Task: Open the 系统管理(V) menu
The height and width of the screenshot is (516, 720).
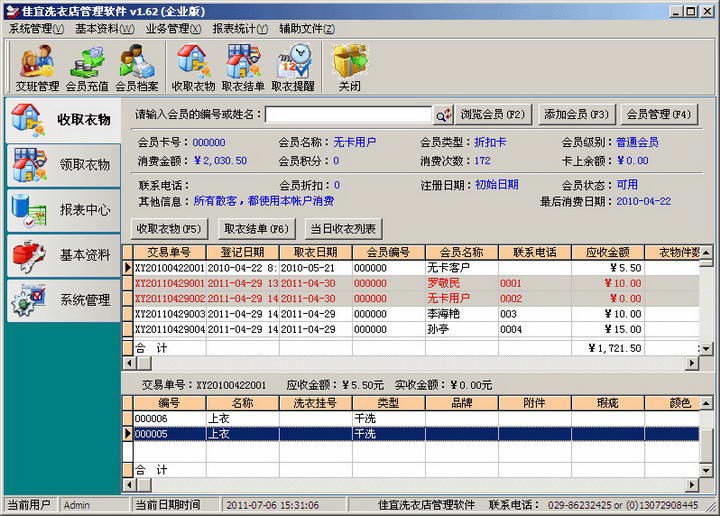Action: [36, 29]
